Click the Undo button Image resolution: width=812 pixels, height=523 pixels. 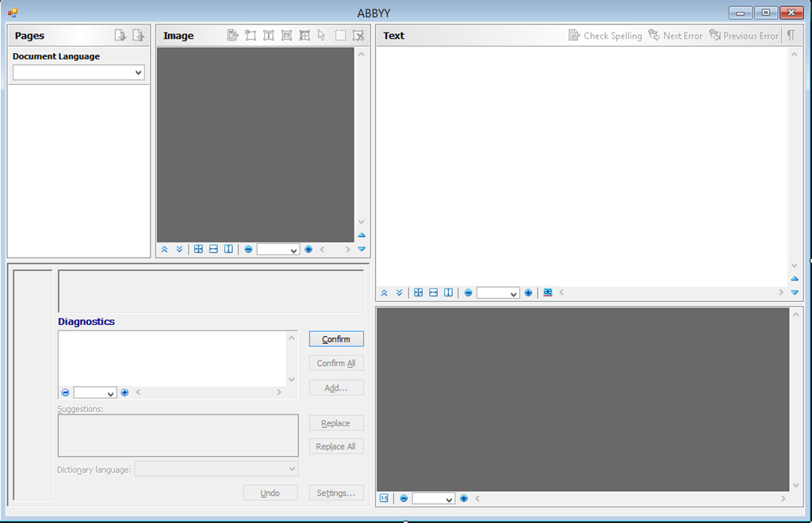270,492
